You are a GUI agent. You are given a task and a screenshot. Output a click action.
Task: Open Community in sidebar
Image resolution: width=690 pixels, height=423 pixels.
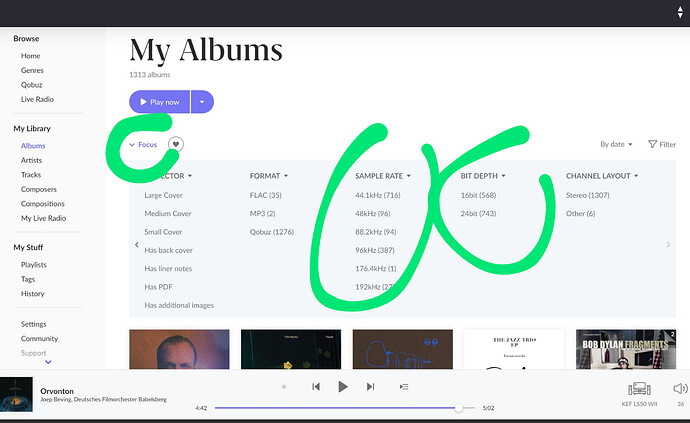pyautogui.click(x=39, y=338)
